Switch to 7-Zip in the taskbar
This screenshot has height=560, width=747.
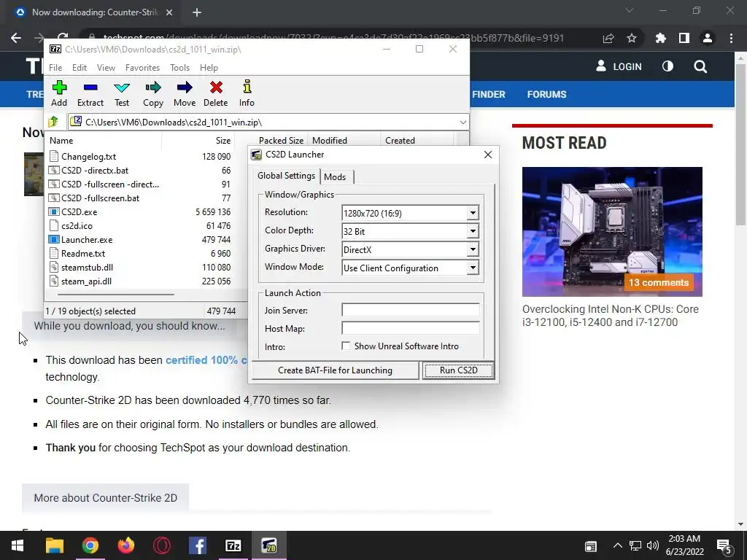pos(233,545)
